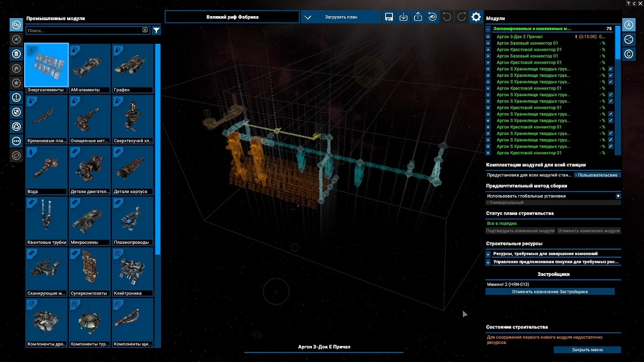Click the warning mark on Аргон 3-Док Е Причал row
The height and width of the screenshot is (362, 644).
[x=576, y=37]
